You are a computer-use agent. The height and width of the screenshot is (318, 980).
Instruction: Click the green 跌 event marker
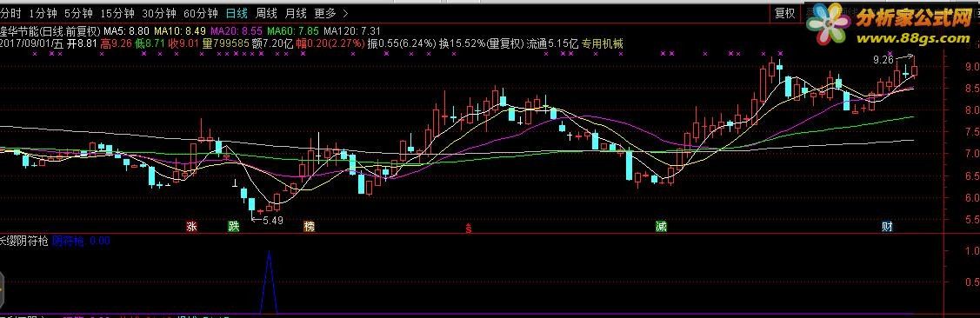pos(233,226)
